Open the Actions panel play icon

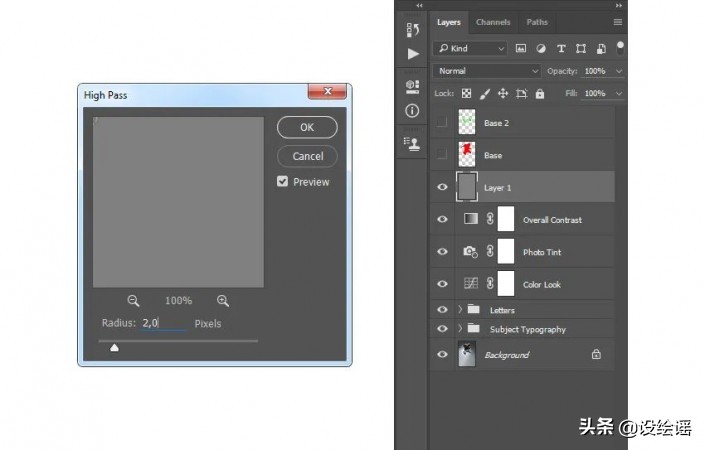tap(413, 54)
